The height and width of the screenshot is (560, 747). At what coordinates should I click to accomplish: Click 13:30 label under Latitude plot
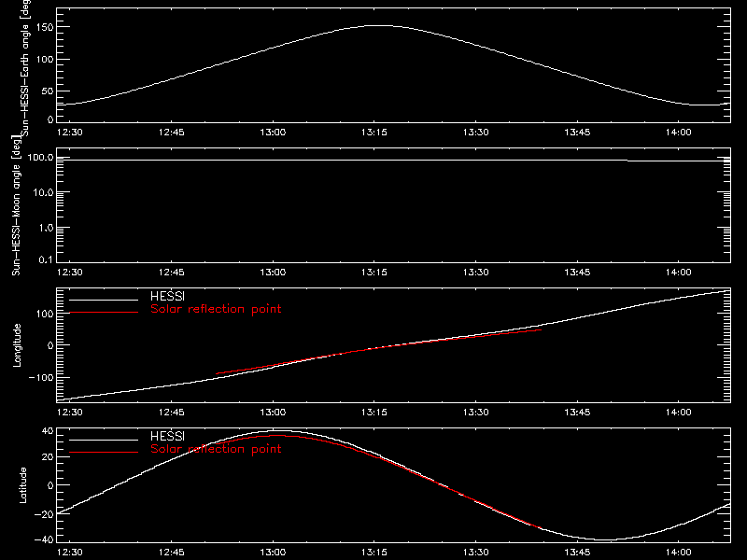point(475,553)
